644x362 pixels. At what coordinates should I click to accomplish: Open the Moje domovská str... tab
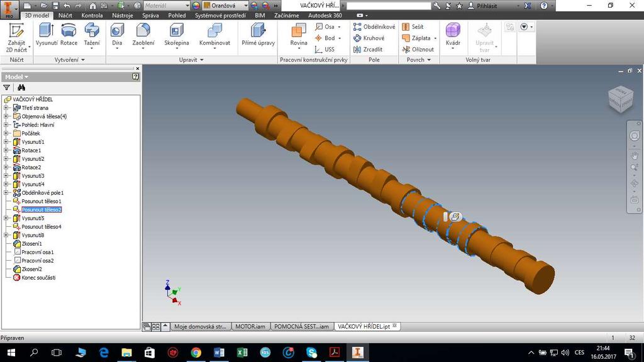point(200,327)
